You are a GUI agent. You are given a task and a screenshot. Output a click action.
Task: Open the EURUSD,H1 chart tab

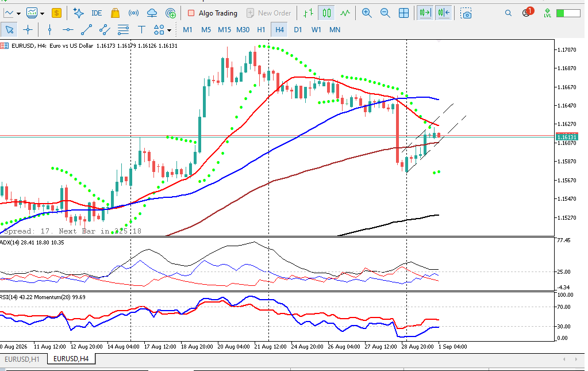click(x=22, y=359)
